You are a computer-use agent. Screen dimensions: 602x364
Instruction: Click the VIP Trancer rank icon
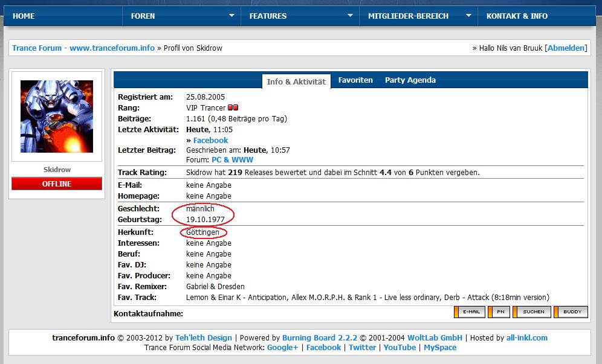pyautogui.click(x=233, y=108)
